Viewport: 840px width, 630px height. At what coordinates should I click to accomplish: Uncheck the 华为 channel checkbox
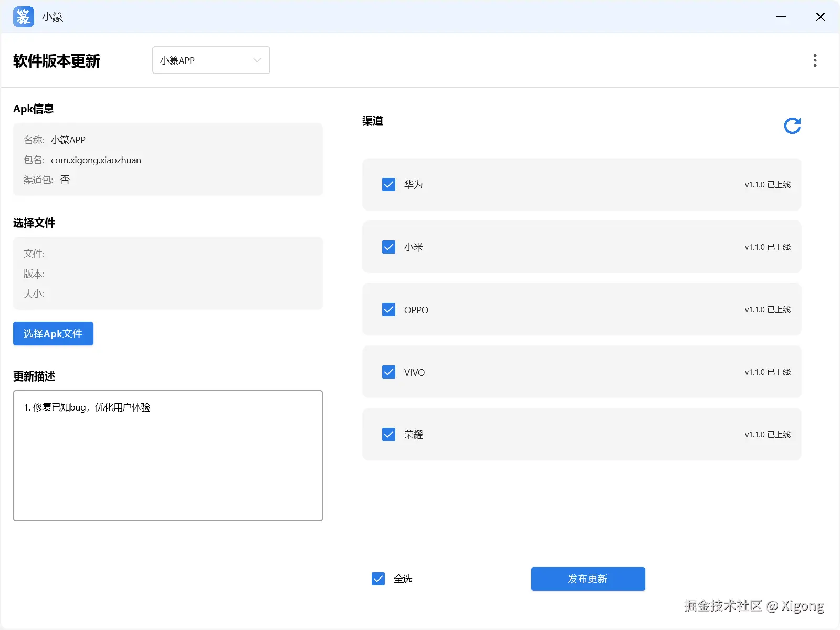point(388,185)
